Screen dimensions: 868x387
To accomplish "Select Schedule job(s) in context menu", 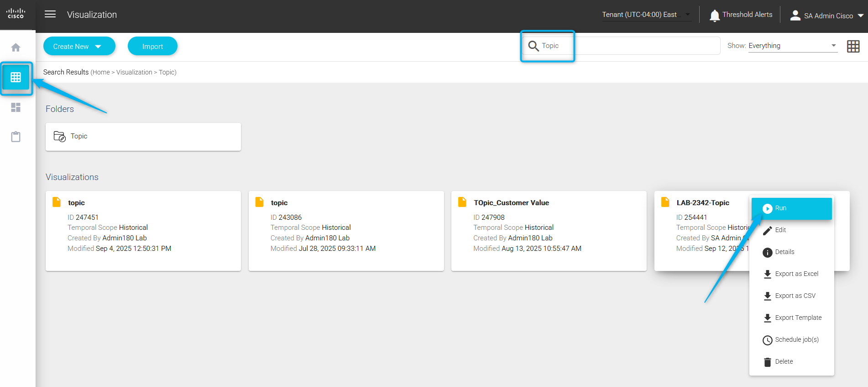I will tap(796, 339).
